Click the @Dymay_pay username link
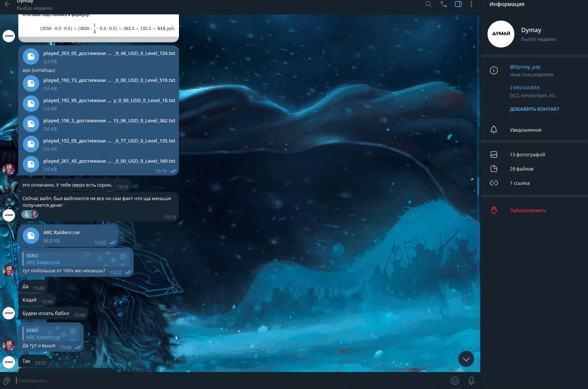The width and height of the screenshot is (588, 389). click(525, 67)
